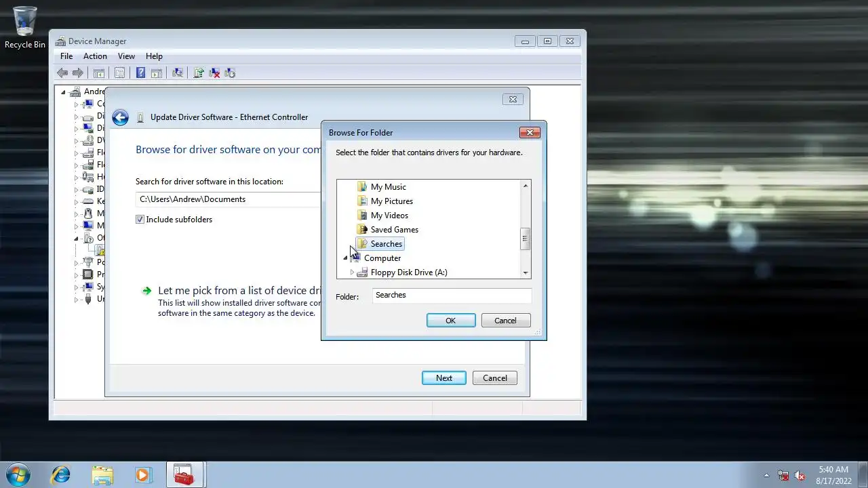Viewport: 868px width, 488px height.
Task: Expand Floppy Disk Drive (A:) in folder tree
Action: pyautogui.click(x=352, y=272)
